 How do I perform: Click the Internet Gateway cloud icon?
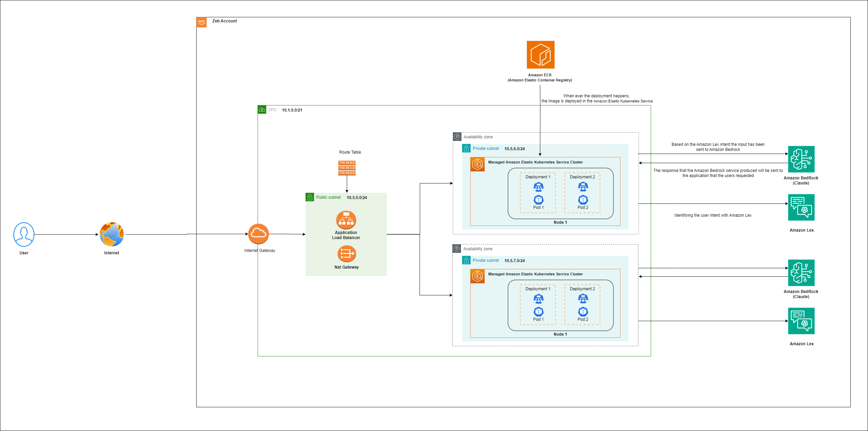coord(259,234)
